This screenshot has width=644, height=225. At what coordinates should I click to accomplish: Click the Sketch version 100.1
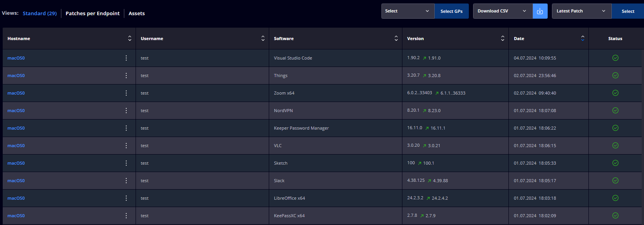(x=428, y=163)
